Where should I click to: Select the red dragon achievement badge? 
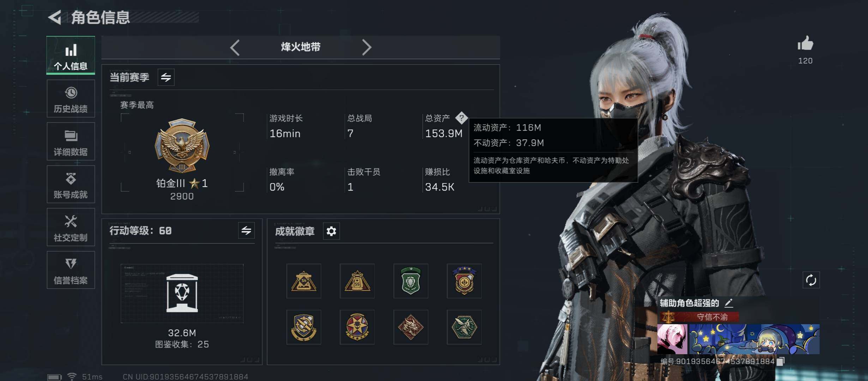click(x=411, y=327)
